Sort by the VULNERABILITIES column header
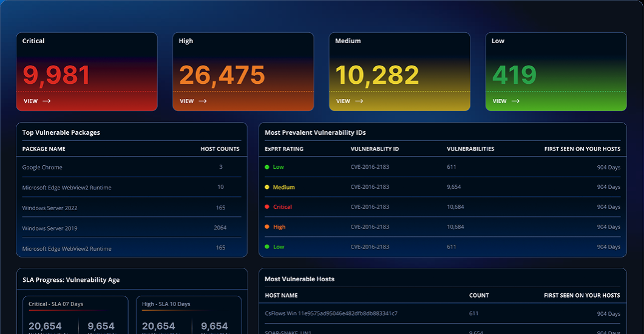The image size is (644, 334). 470,149
